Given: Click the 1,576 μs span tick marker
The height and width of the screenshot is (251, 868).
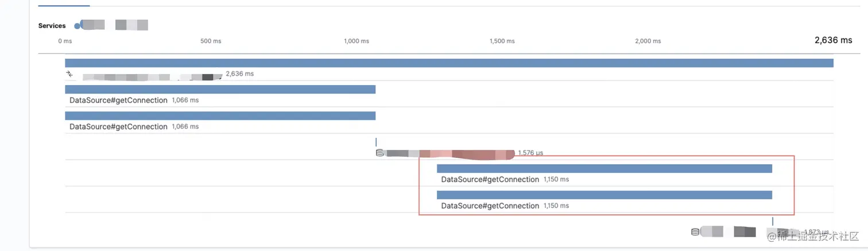Looking at the screenshot, I should [x=376, y=142].
